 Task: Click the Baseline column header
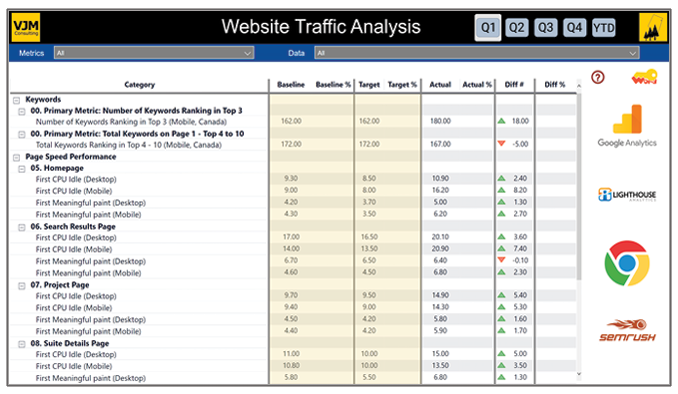coord(291,85)
